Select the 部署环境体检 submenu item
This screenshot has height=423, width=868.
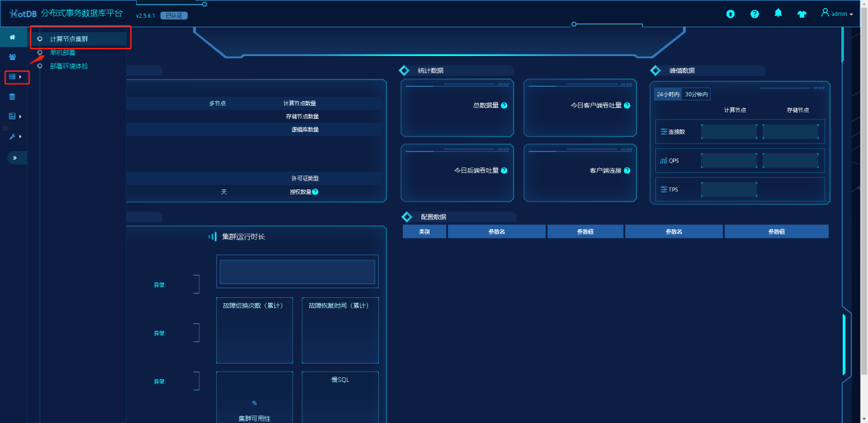coord(69,66)
